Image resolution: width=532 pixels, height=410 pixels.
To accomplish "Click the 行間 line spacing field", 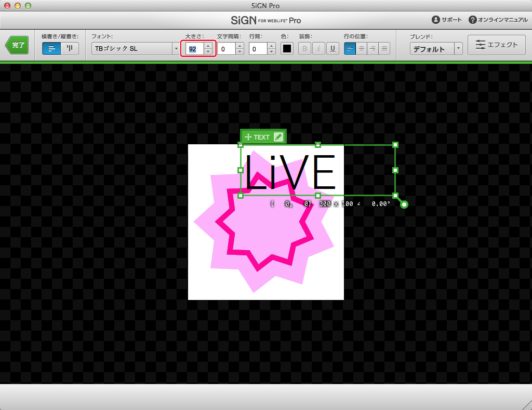I will click(258, 49).
